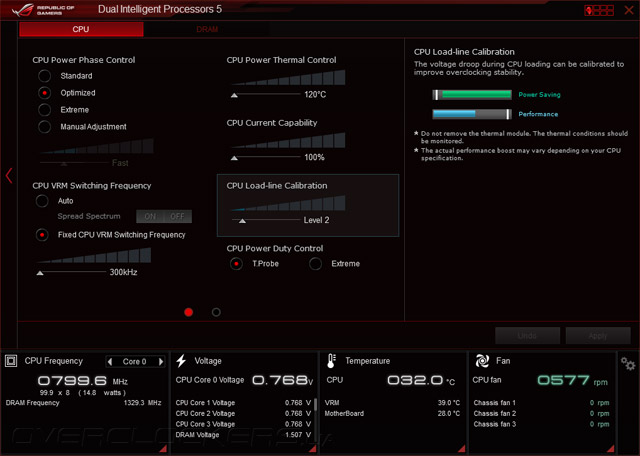Click the CPU Power Thermal Control slider
The height and width of the screenshot is (456, 640).
[266, 95]
